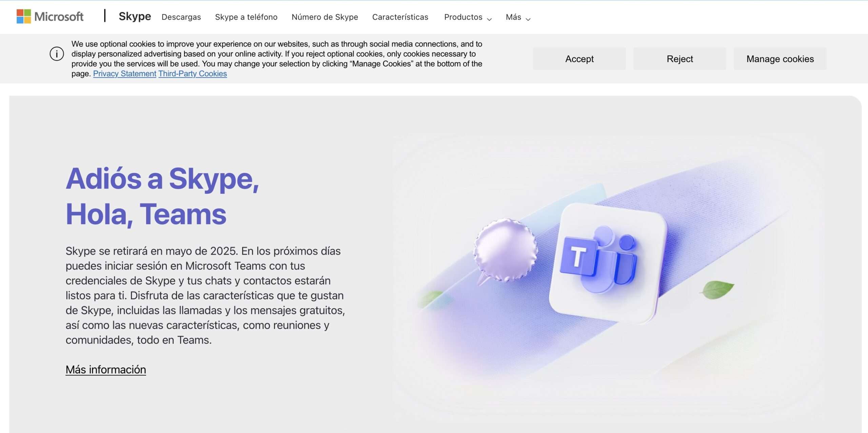Viewport: 868px width, 433px height.
Task: Open Descargas in the navigation bar
Action: 181,17
